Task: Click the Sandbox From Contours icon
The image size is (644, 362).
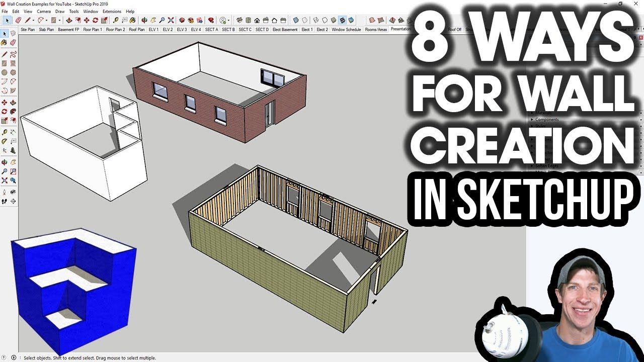Action: coord(372,20)
